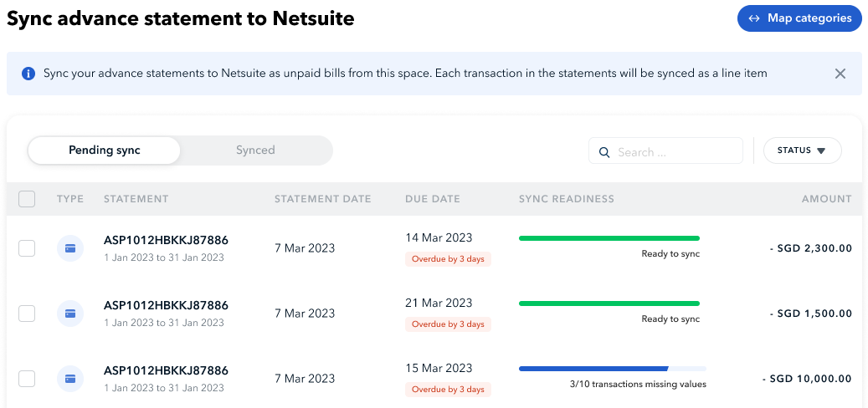Screen dimensions: 868x408
Task: Select checkbox for SGD 1,500.00 statement
Action: (27, 314)
